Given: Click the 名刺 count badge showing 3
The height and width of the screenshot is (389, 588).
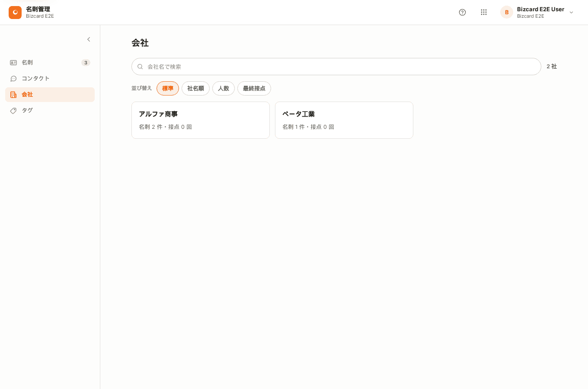Looking at the screenshot, I should pos(86,63).
